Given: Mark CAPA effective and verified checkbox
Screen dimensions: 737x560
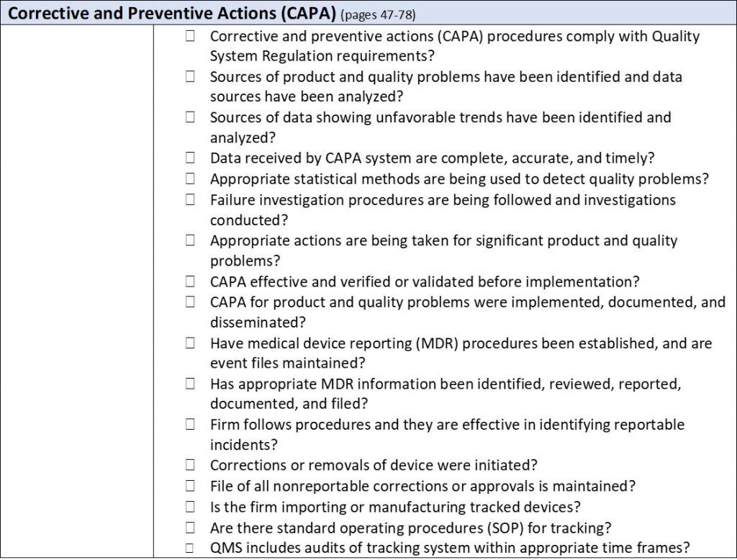Looking at the screenshot, I should (190, 281).
